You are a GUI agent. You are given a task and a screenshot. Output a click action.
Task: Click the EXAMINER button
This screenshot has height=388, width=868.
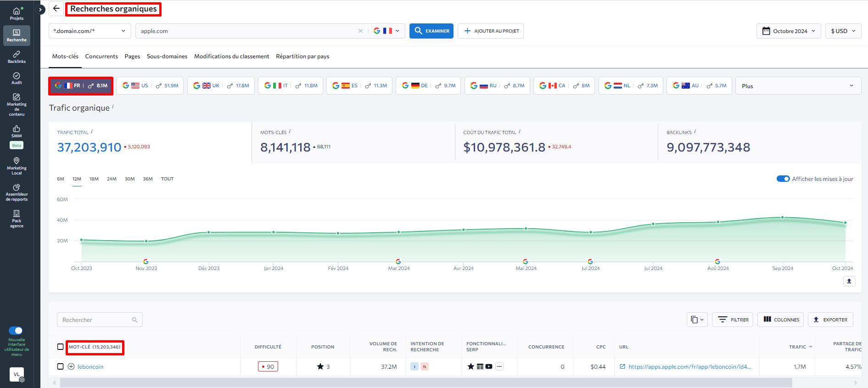[431, 31]
